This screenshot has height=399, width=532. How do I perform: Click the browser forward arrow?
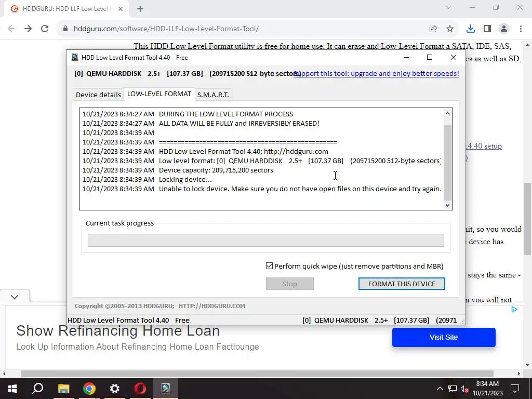click(28, 29)
